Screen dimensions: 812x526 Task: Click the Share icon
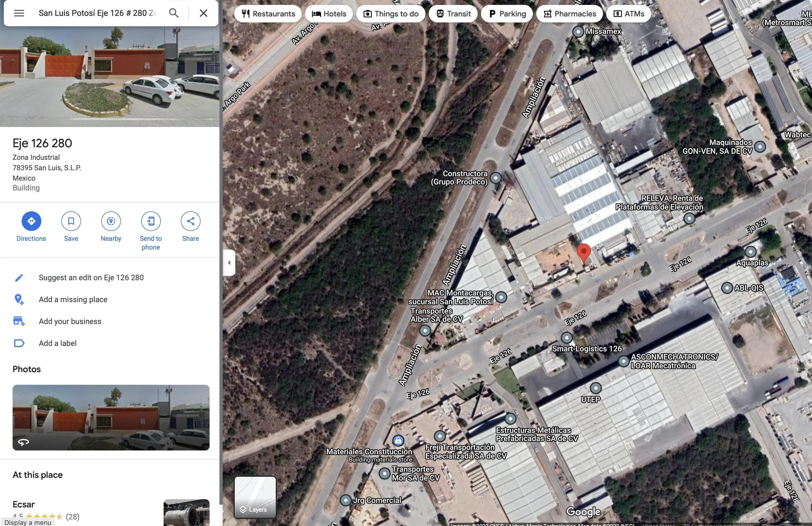click(x=190, y=221)
